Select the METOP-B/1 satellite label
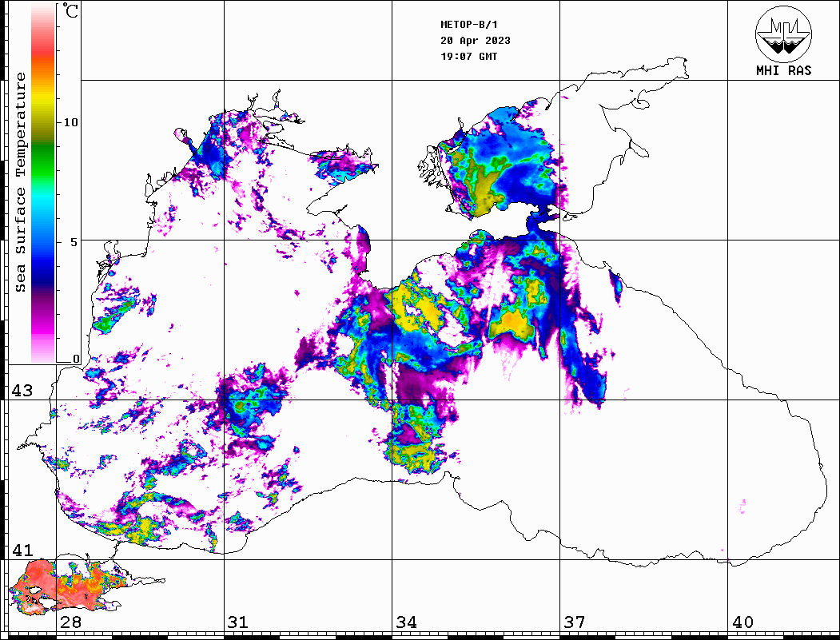840x640 pixels. [x=469, y=25]
